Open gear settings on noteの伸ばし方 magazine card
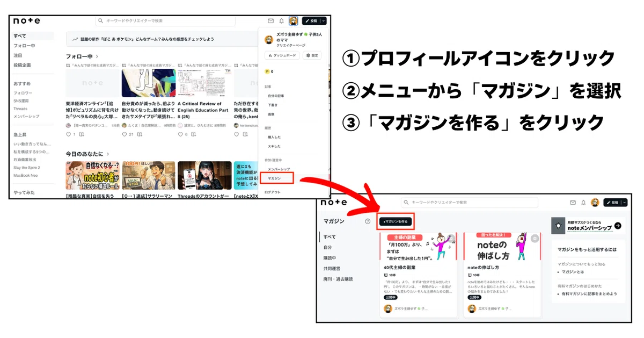 click(535, 238)
